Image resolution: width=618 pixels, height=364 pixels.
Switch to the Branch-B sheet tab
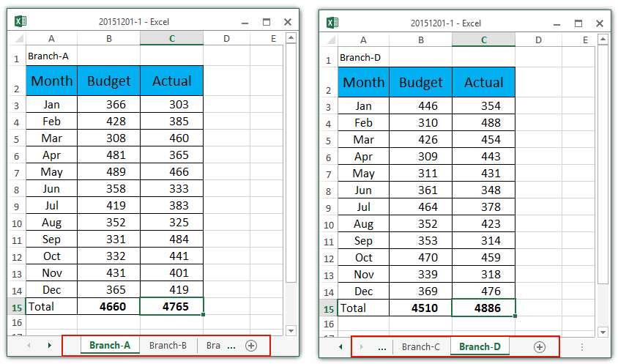pos(168,346)
